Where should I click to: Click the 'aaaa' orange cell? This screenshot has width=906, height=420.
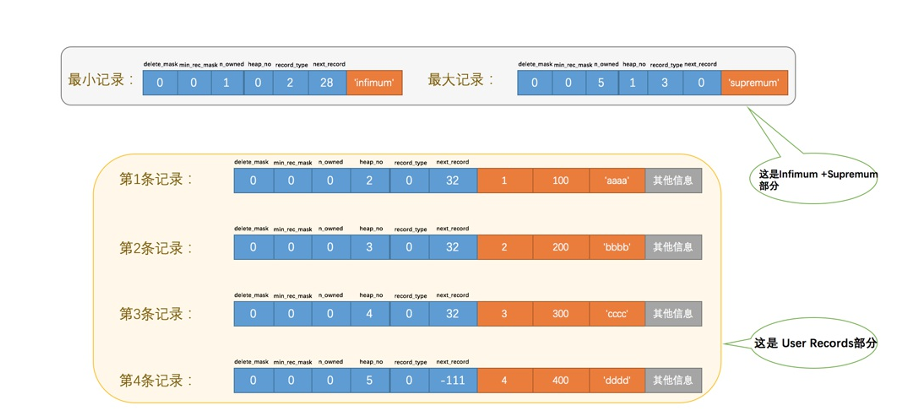(617, 181)
